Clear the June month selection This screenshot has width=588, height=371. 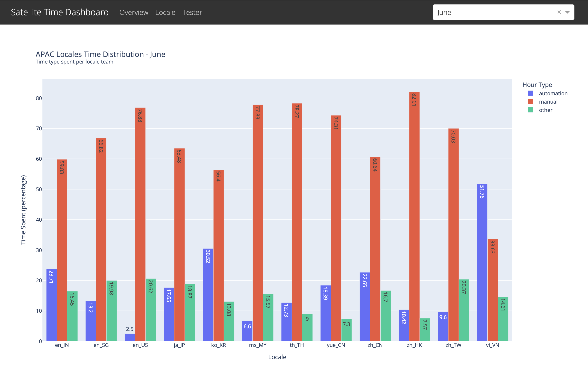[x=559, y=12]
